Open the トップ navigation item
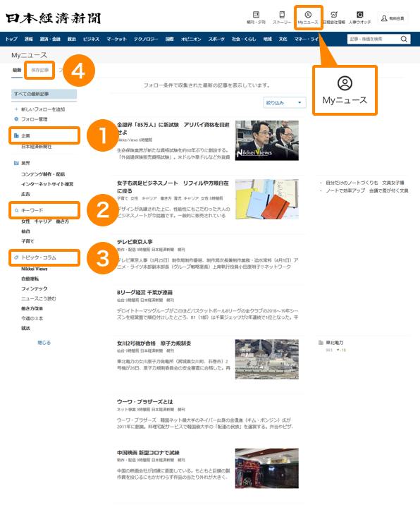The image size is (420, 505). (x=11, y=39)
